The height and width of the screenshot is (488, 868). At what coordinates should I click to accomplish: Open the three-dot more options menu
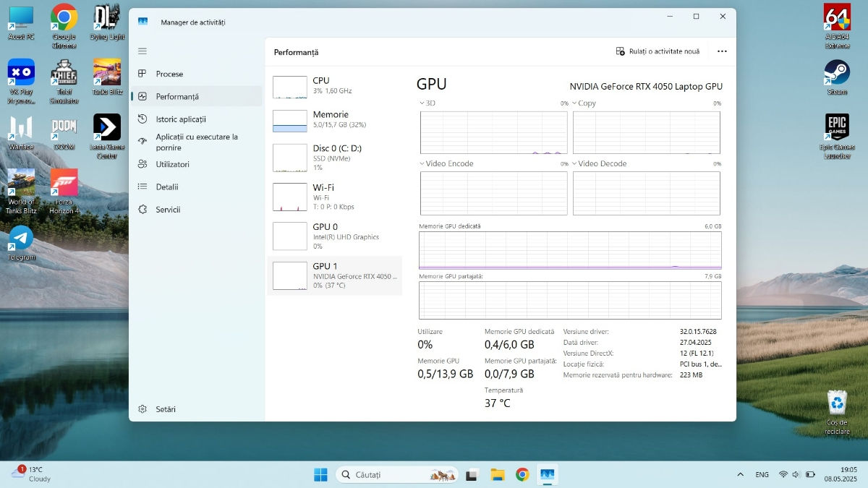click(722, 51)
